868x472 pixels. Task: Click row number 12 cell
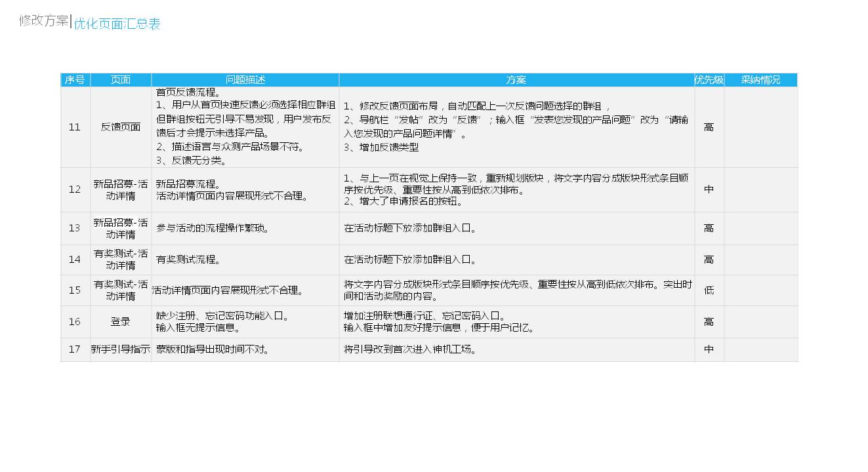tap(75, 189)
